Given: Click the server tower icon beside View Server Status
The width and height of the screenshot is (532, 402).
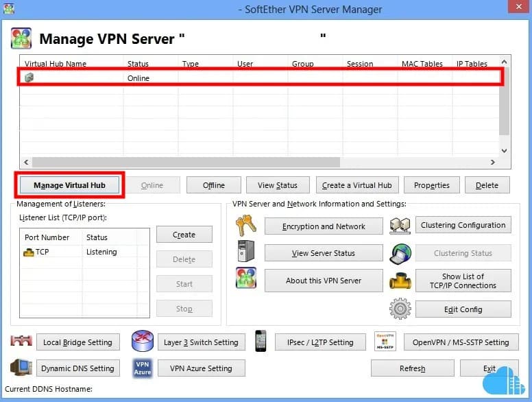Looking at the screenshot, I should (246, 251).
